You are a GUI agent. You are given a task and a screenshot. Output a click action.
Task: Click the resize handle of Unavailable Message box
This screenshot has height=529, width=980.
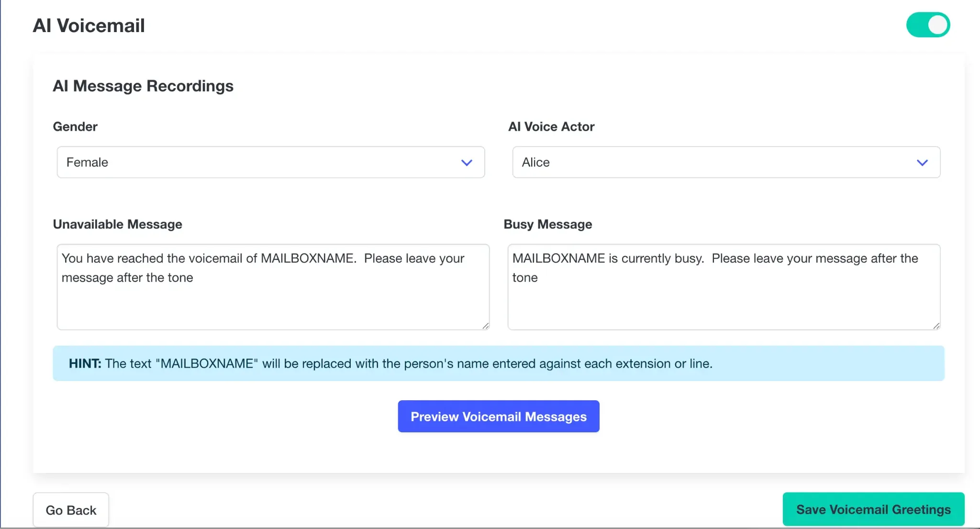[x=485, y=325]
